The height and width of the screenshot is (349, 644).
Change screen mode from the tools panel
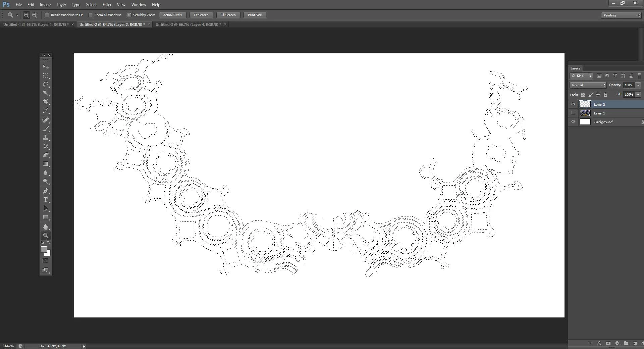(x=46, y=270)
